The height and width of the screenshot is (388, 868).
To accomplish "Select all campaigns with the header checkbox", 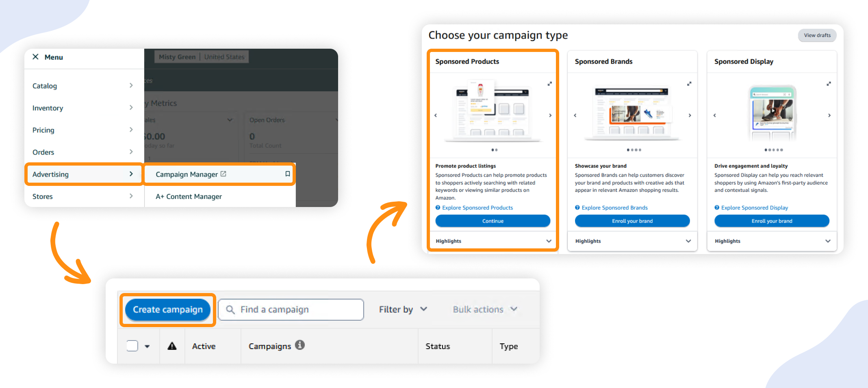I will tap(132, 345).
